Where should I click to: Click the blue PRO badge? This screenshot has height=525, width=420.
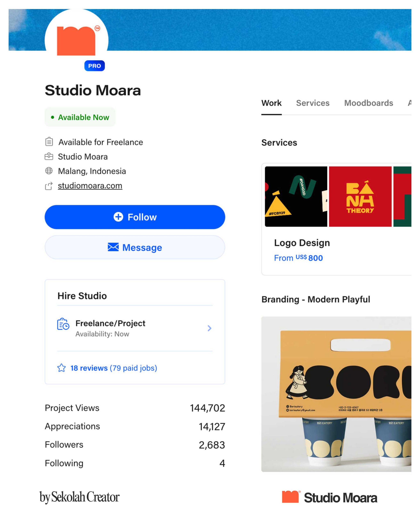(x=95, y=66)
